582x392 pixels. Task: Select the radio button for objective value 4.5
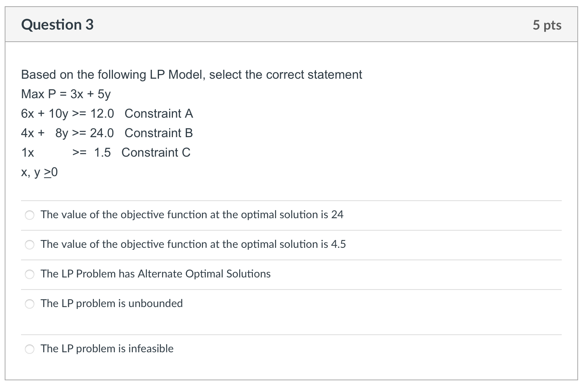tap(30, 245)
